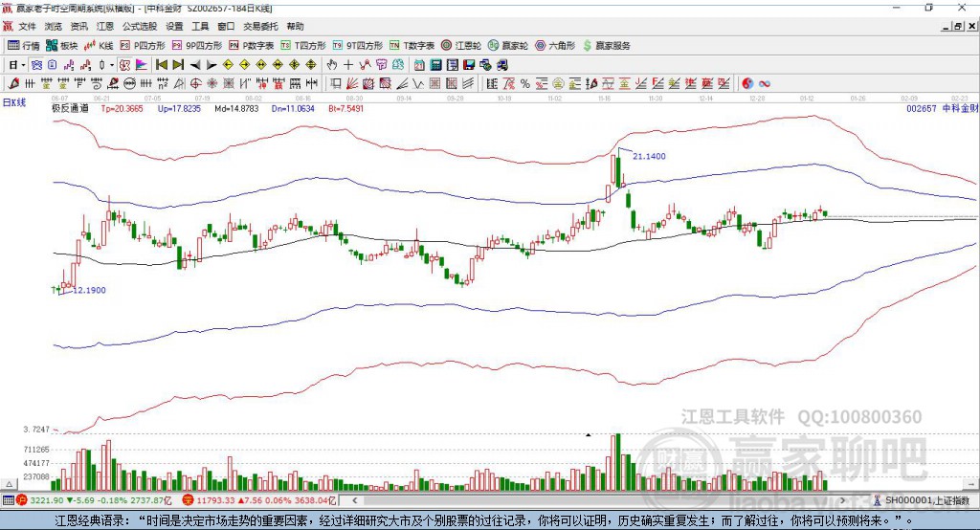
Task: Click the jump-to-first-bar icon
Action: pyautogui.click(x=161, y=65)
